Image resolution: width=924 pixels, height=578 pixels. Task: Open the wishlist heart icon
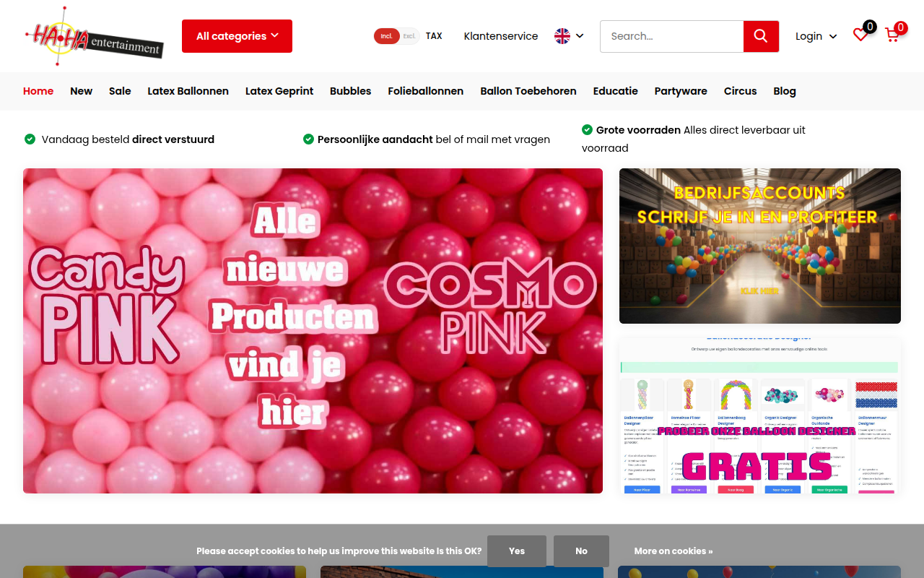point(860,35)
